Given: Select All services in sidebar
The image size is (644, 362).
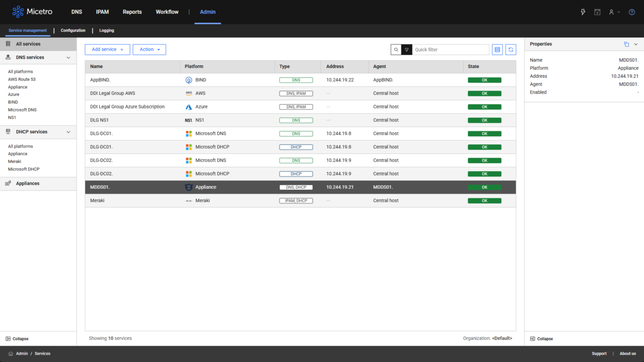Looking at the screenshot, I should 38,44.
